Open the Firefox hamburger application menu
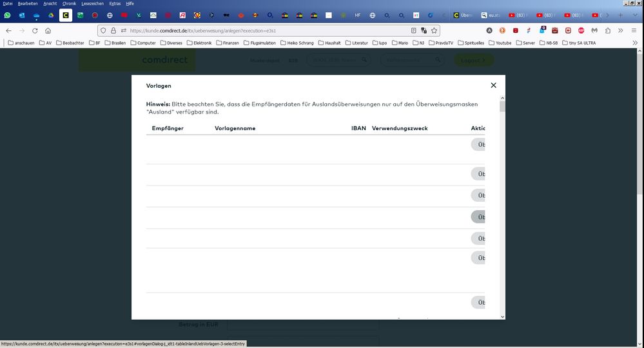 [634, 30]
